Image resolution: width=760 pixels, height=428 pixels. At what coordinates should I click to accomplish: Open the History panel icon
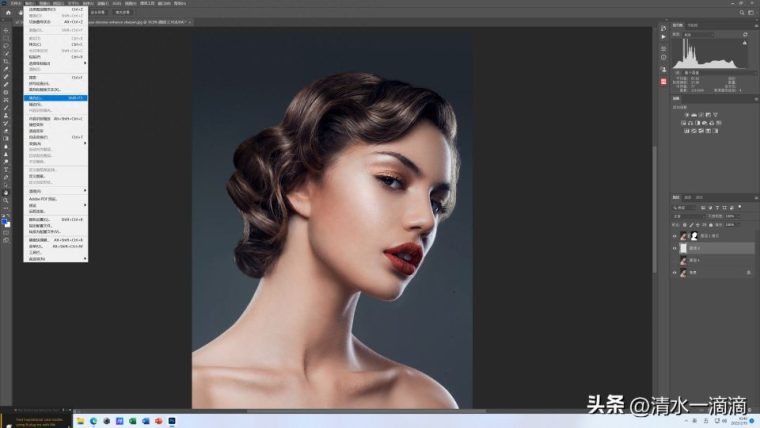click(663, 28)
